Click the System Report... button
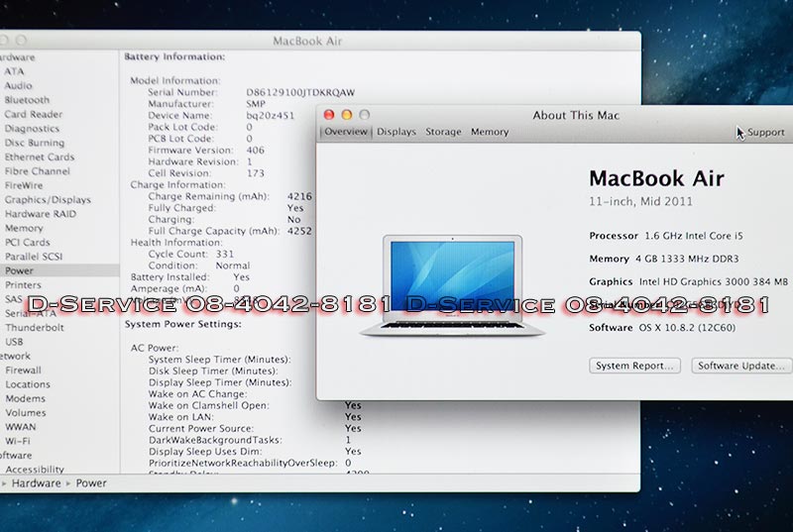Image resolution: width=793 pixels, height=532 pixels. pyautogui.click(x=634, y=366)
